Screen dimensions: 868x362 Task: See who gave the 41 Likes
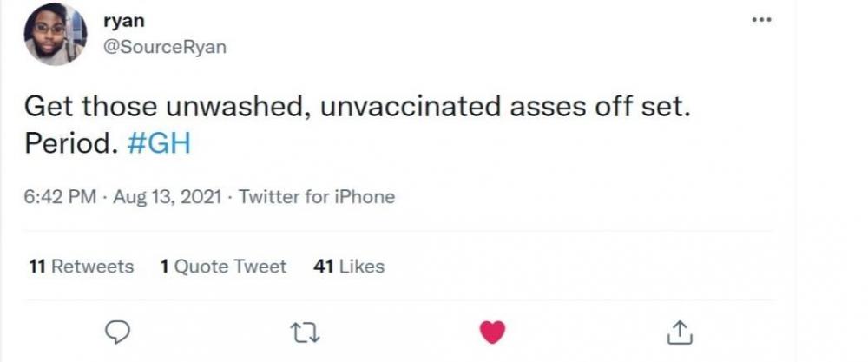click(x=348, y=267)
